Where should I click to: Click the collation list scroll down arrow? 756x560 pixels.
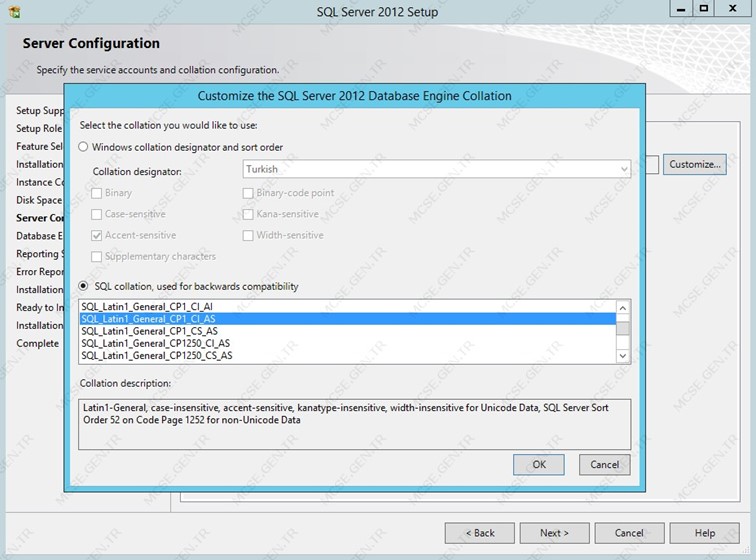623,356
